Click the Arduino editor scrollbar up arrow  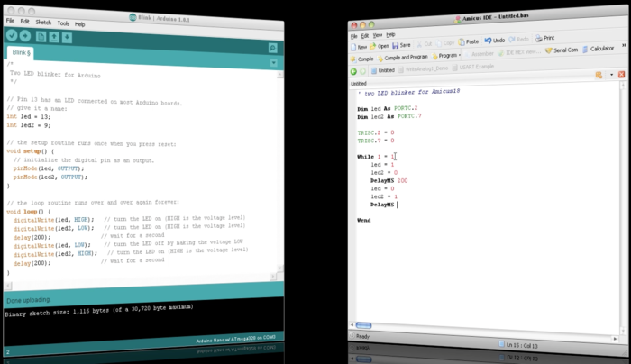[279, 75]
